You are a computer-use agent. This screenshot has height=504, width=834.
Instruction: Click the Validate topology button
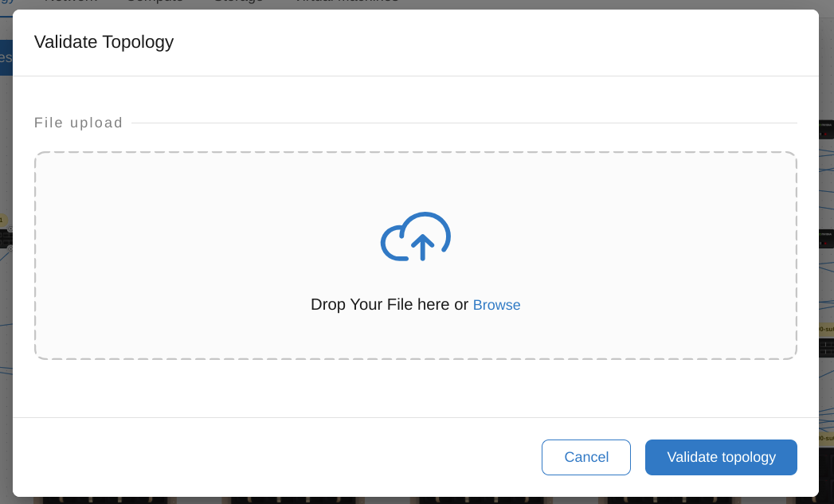721,457
